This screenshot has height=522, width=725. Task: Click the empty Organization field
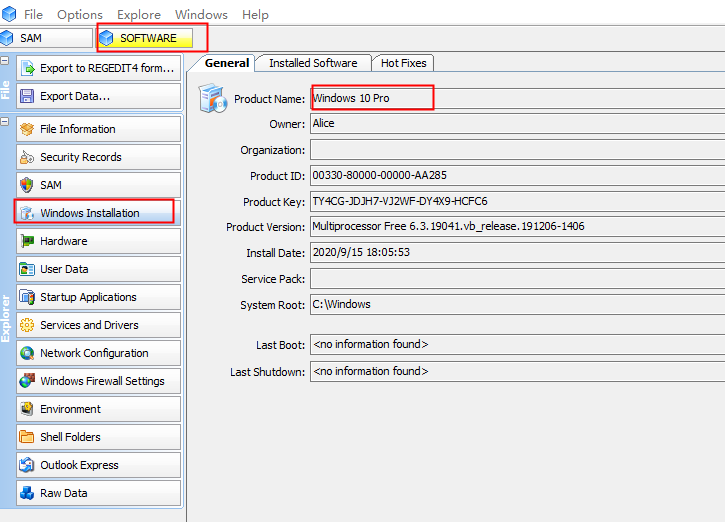tap(517, 150)
